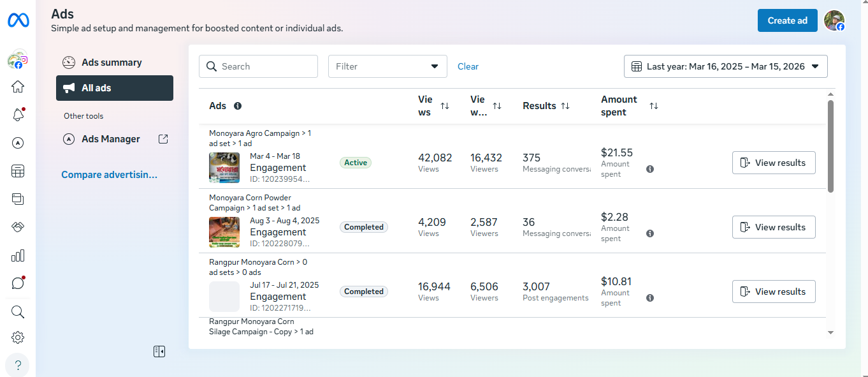Viewport: 868px width, 377px height.
Task: Click the info icon beside Ads header
Action: (x=238, y=106)
